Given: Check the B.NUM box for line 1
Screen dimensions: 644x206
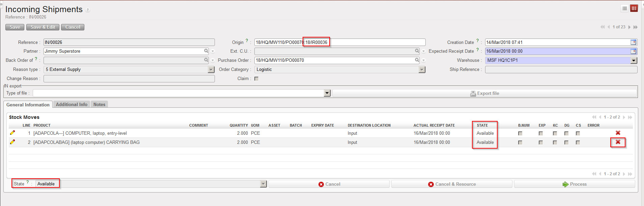Looking at the screenshot, I should coord(520,133).
